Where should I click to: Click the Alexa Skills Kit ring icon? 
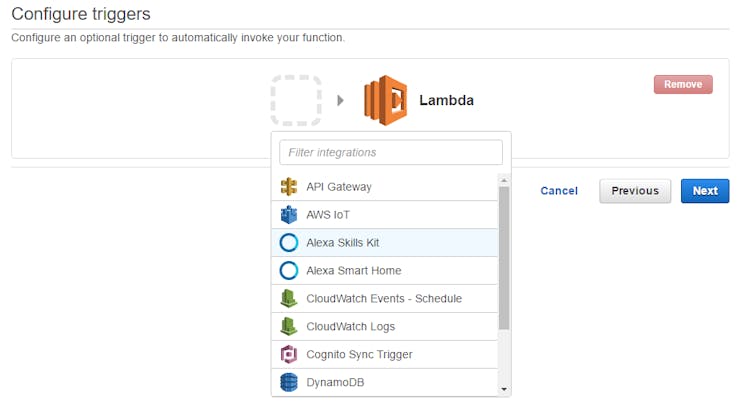tap(289, 243)
